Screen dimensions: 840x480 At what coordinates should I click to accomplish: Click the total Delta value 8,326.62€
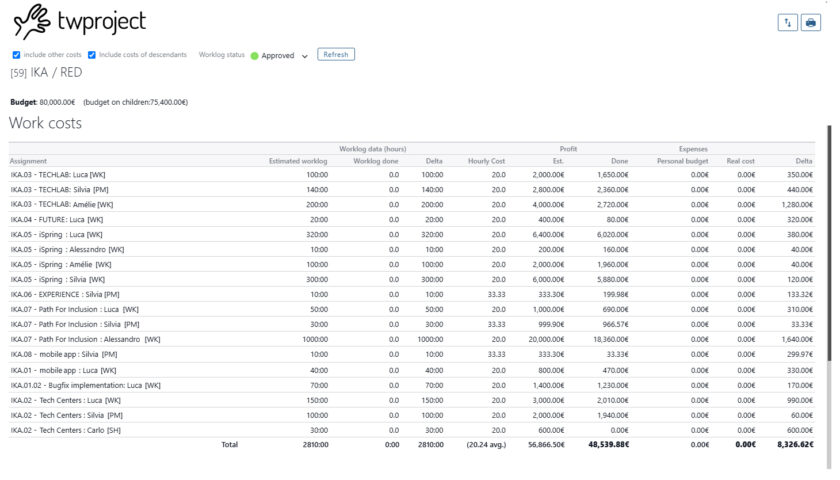(x=796, y=445)
